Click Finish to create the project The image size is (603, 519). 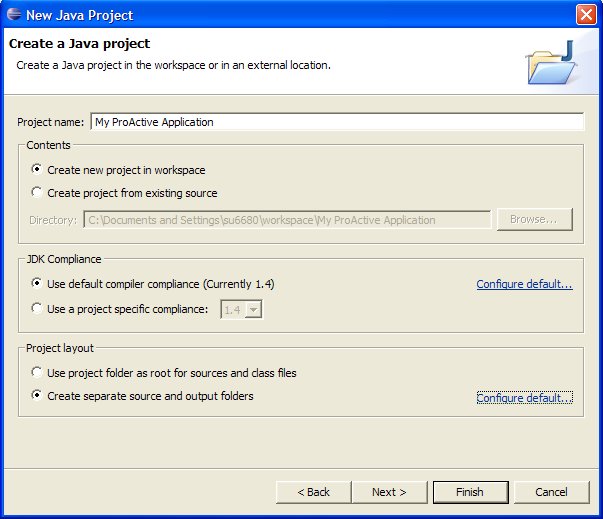click(x=469, y=492)
